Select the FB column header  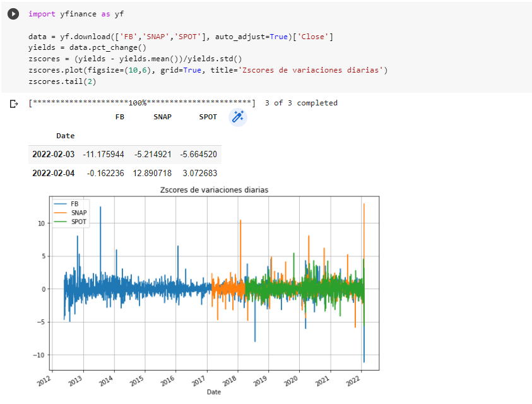tap(120, 117)
